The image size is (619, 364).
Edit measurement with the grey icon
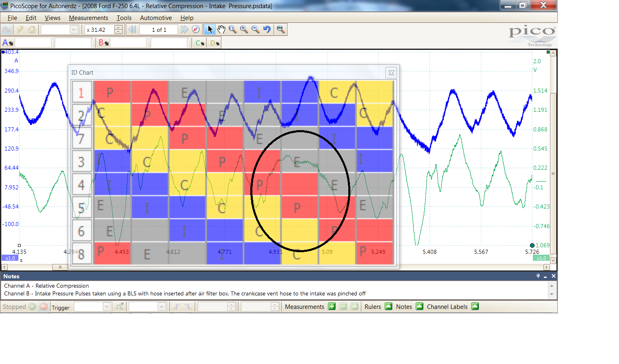pos(355,306)
